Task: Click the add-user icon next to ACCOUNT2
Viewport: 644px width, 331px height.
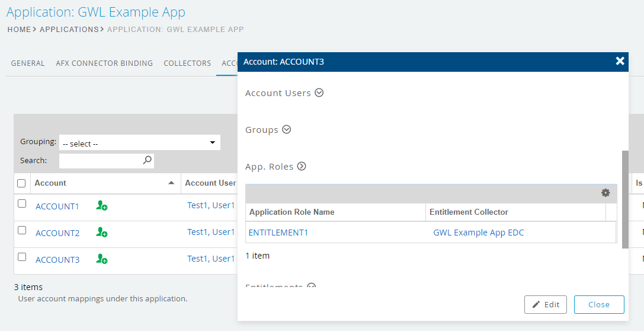Action: (x=102, y=233)
